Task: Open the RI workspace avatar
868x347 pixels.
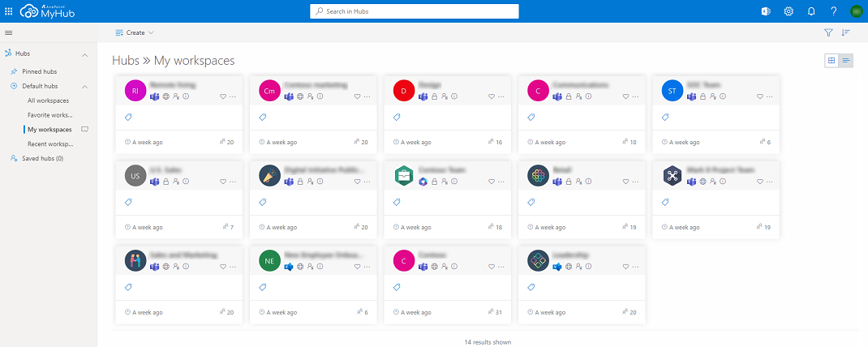Action: point(135,91)
